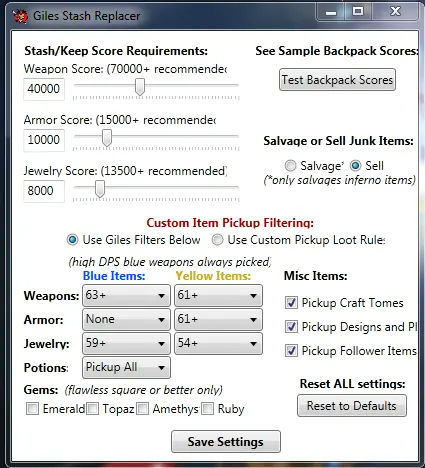Minimize the Giles Stash Replacer window
This screenshot has height=468, width=425.
click(x=331, y=12)
